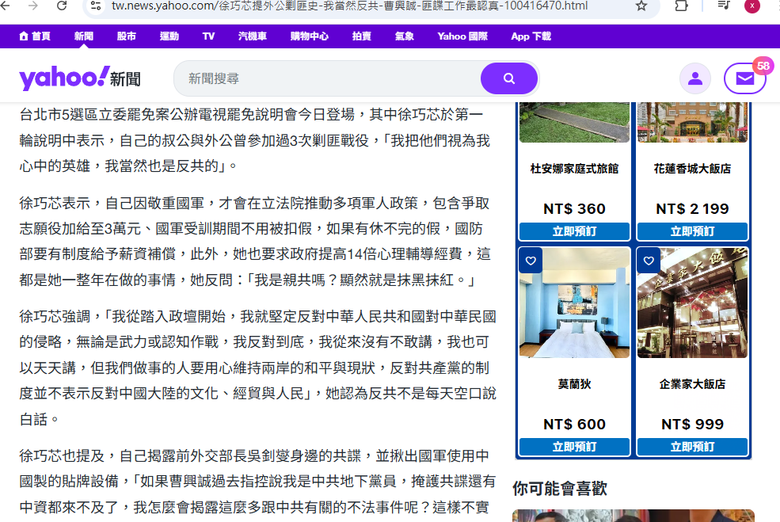Open the 杜安娜家庭式旅館 hotel photo
The image size is (780, 522).
tap(575, 122)
